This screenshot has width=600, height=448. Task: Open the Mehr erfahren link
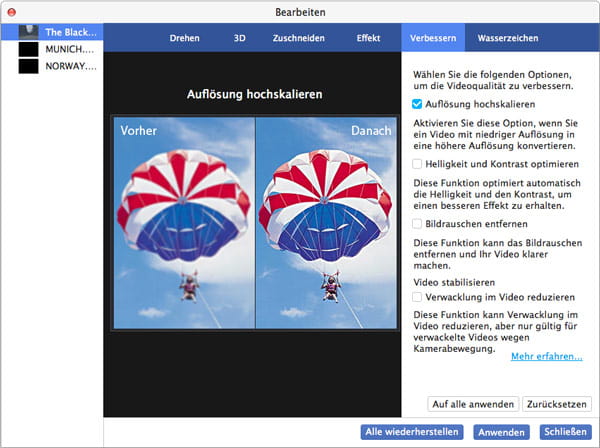tap(546, 356)
